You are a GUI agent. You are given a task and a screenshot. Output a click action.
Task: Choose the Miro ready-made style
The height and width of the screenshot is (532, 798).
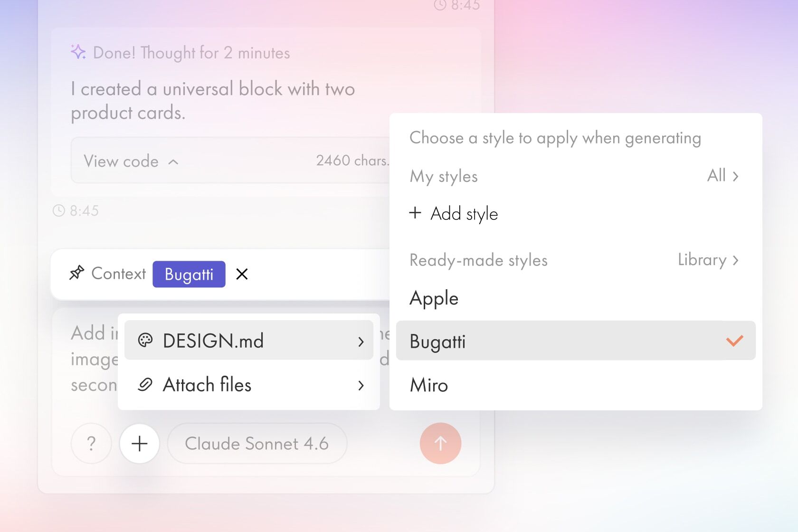(576, 385)
